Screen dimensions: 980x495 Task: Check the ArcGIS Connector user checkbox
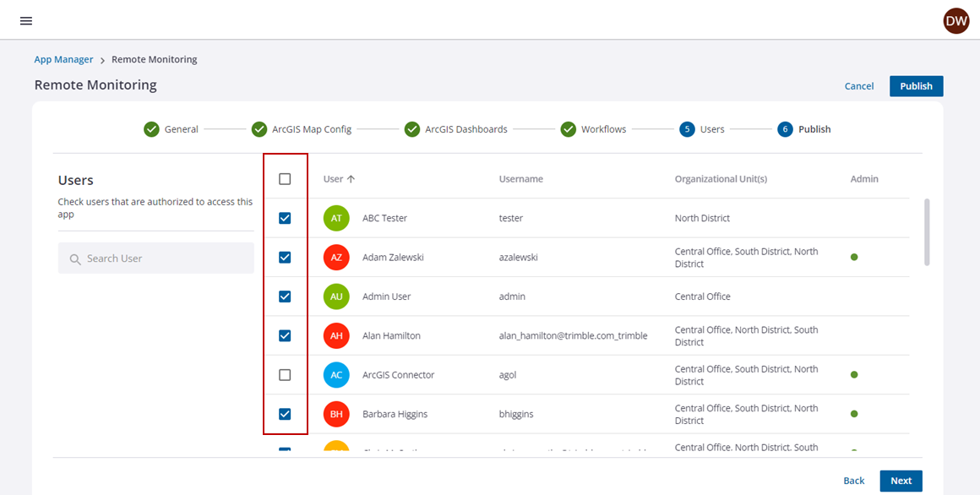click(x=285, y=375)
